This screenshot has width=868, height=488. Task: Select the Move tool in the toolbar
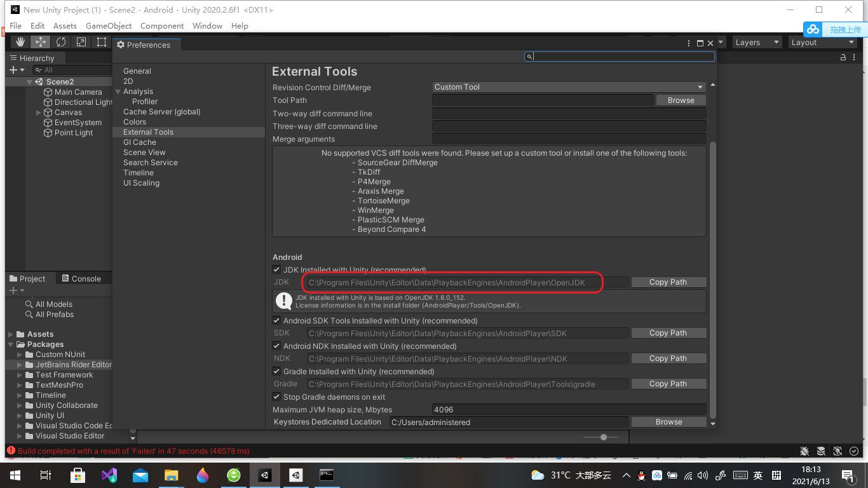41,42
